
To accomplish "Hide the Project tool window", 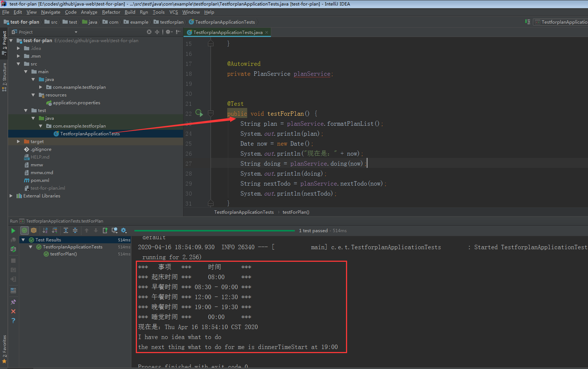I will (178, 32).
